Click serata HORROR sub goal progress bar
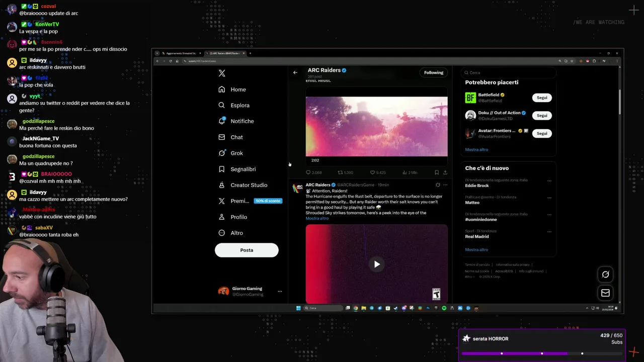This screenshot has width=644, height=362. pyautogui.click(x=542, y=353)
